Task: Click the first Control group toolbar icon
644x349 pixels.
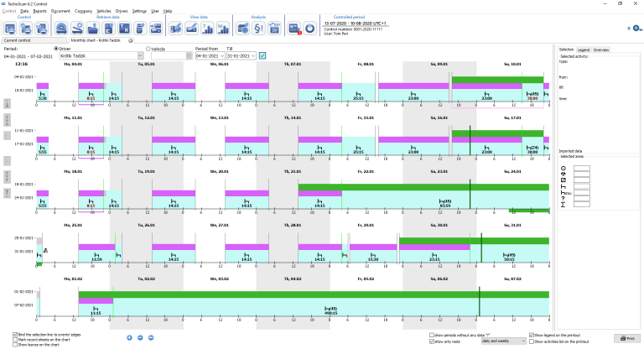Action: point(10,28)
